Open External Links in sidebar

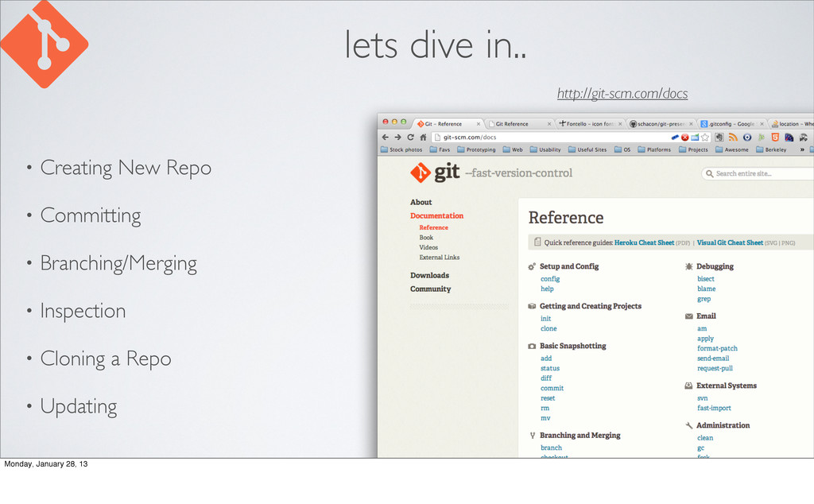click(x=439, y=257)
